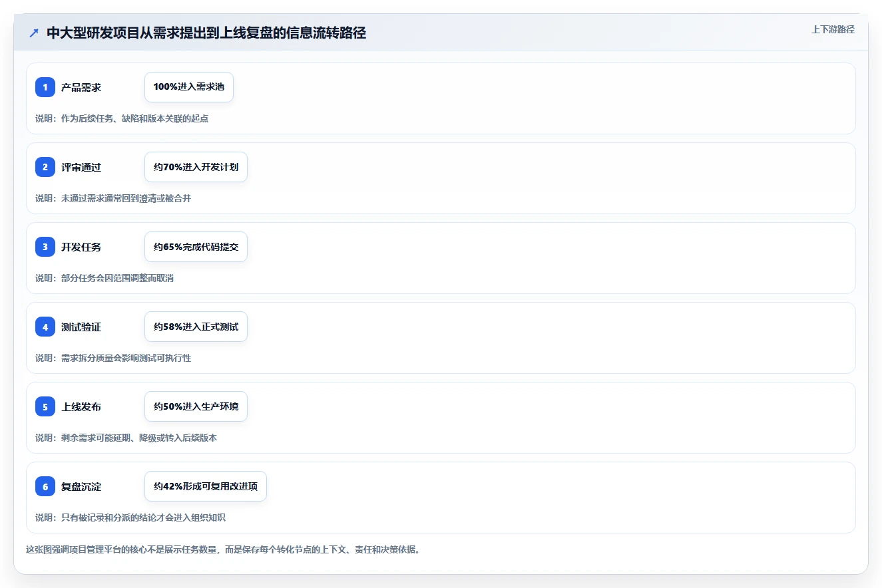Click the footer summary about 项目管理平台

click(223, 549)
